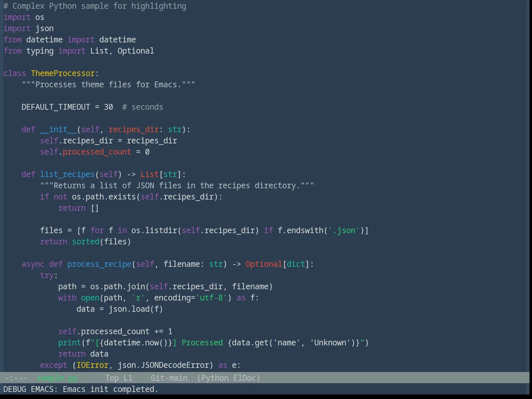Image resolution: width=532 pixels, height=399 pixels.
Task: Click 'json.JSONDecodeError' in the except clause
Action: click(163, 365)
